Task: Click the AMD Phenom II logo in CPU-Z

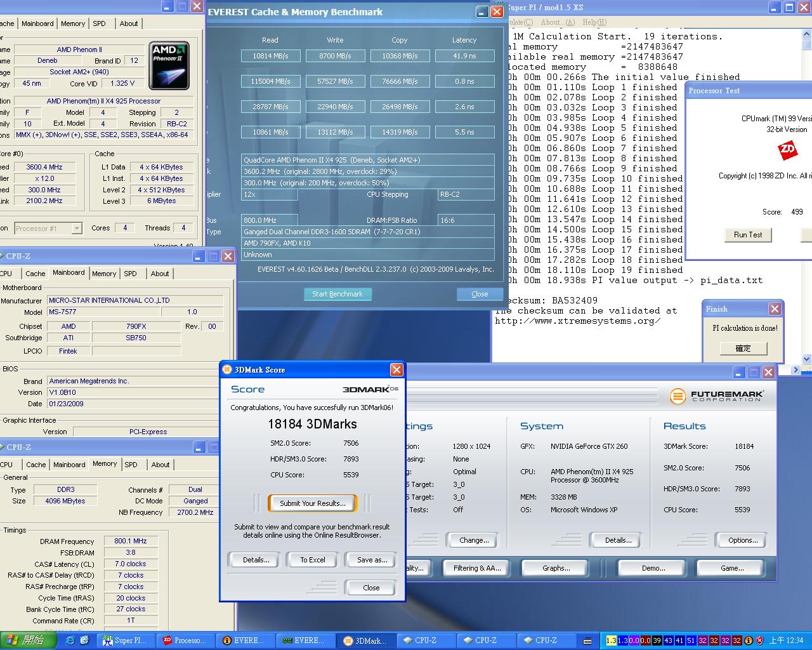Action: coord(169,66)
